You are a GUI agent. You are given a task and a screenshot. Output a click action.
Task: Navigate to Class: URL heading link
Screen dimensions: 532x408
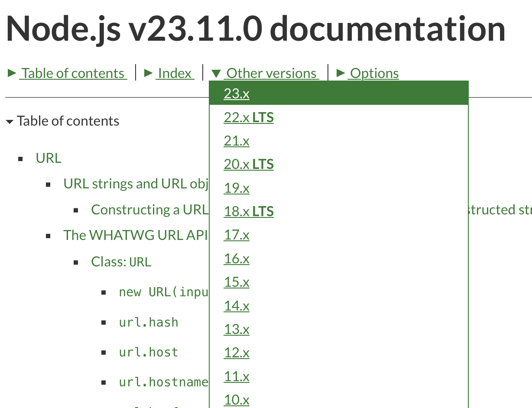pyautogui.click(x=121, y=262)
